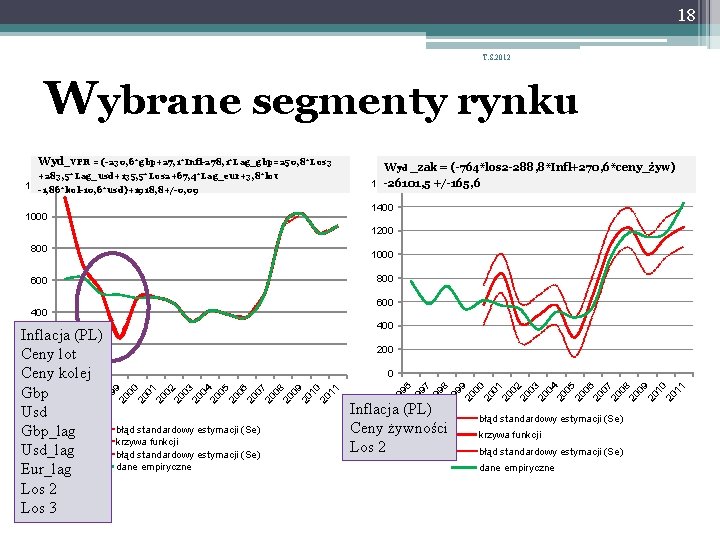The width and height of the screenshot is (720, 540).
Task: Select the purple ellipse on left chart
Action: pos(112,306)
